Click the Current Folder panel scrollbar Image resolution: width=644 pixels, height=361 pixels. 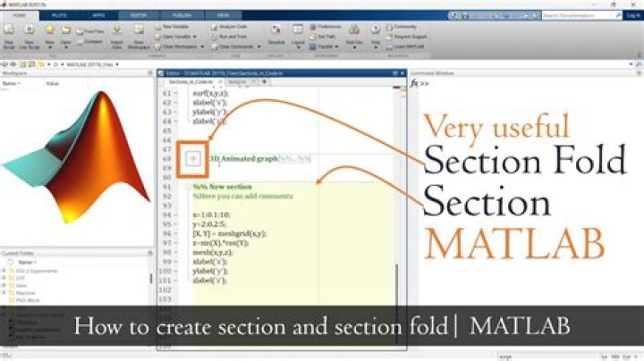click(x=151, y=279)
